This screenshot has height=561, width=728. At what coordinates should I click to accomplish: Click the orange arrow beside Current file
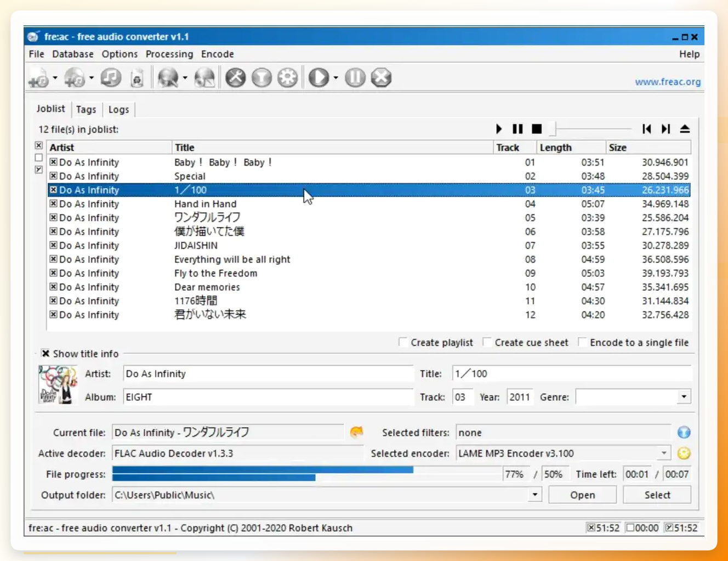(x=356, y=433)
